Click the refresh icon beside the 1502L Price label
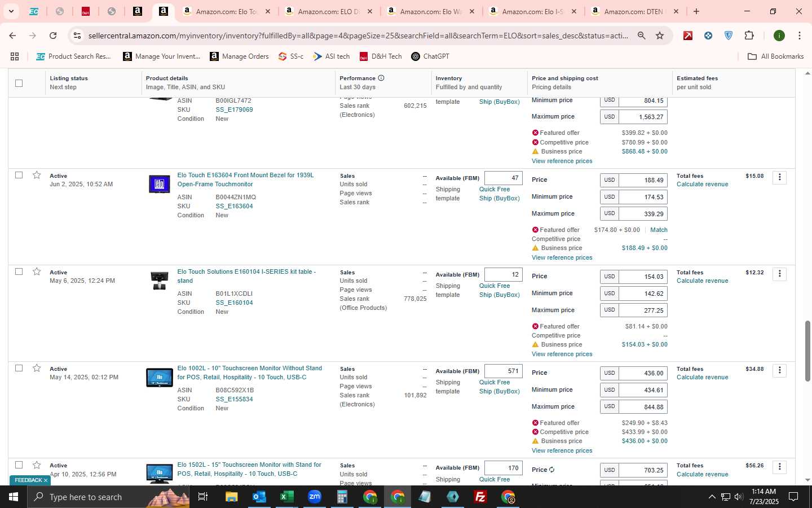Viewport: 812px width, 508px height. tap(551, 470)
